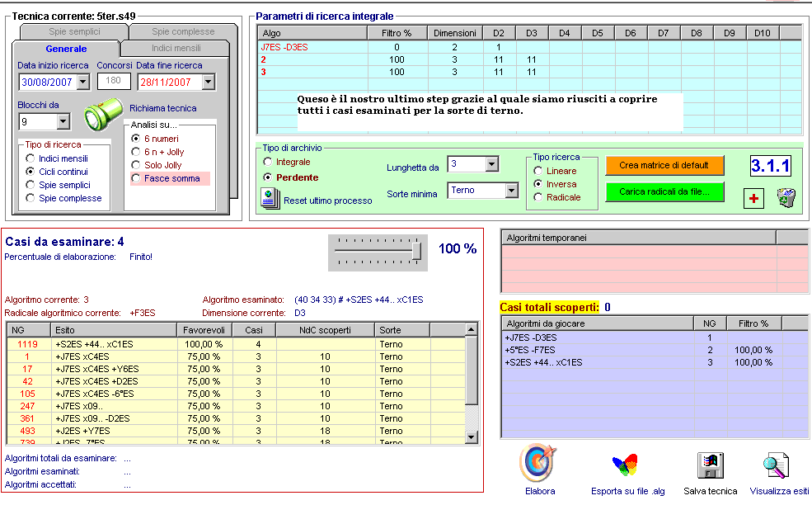The height and width of the screenshot is (505, 812).
Task: Select Inversa search type
Action: coord(538,184)
